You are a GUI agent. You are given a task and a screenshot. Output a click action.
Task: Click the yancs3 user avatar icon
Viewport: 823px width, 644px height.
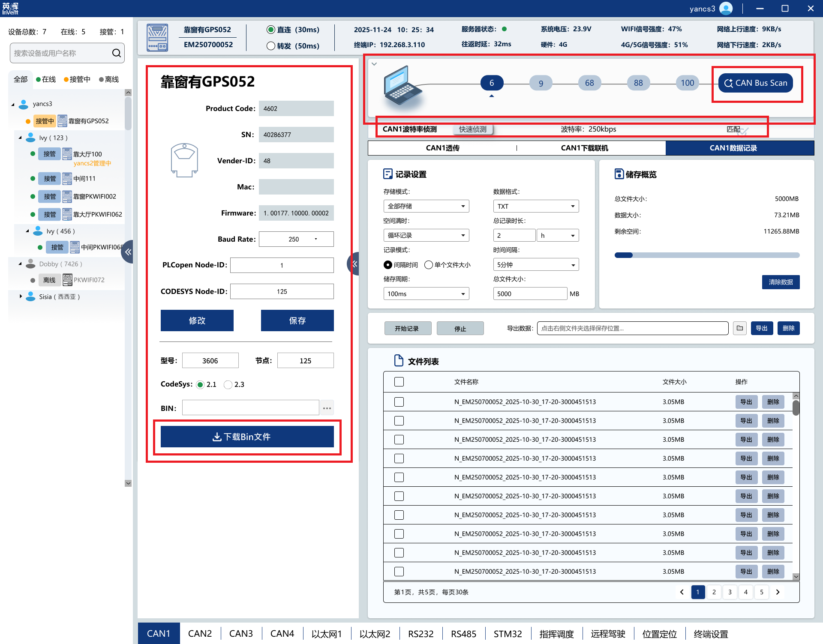tap(726, 9)
